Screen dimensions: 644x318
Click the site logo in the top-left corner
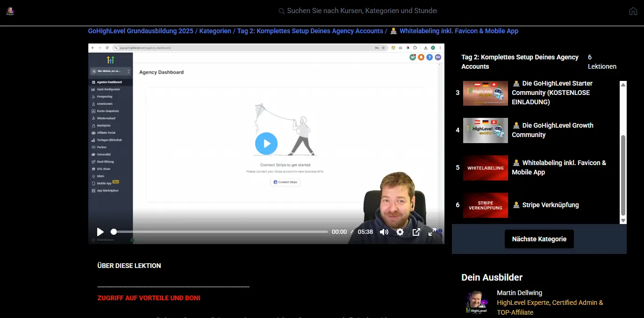pyautogui.click(x=10, y=11)
